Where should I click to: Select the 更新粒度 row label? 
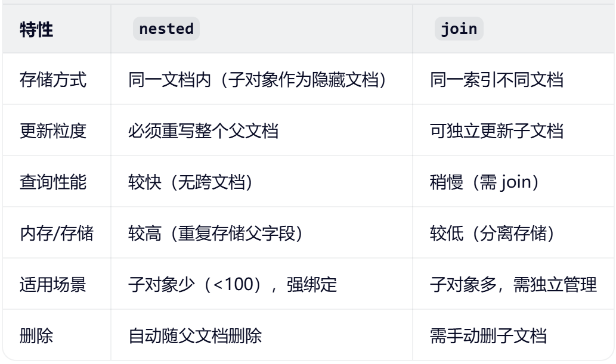point(54,131)
